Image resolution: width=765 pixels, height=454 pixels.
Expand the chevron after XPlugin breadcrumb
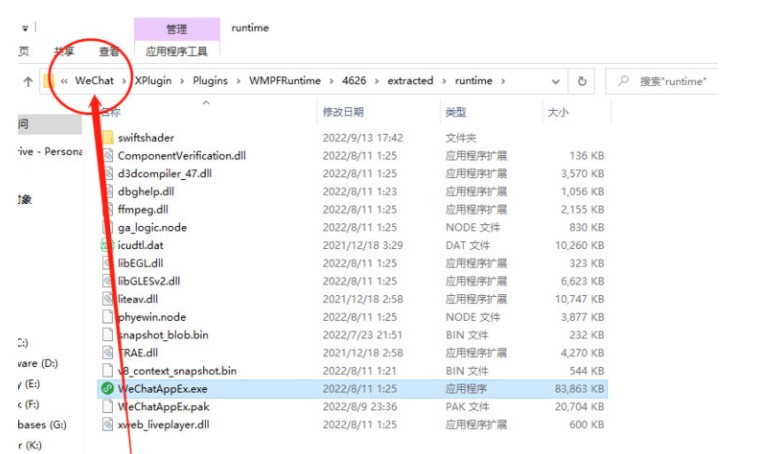click(182, 81)
